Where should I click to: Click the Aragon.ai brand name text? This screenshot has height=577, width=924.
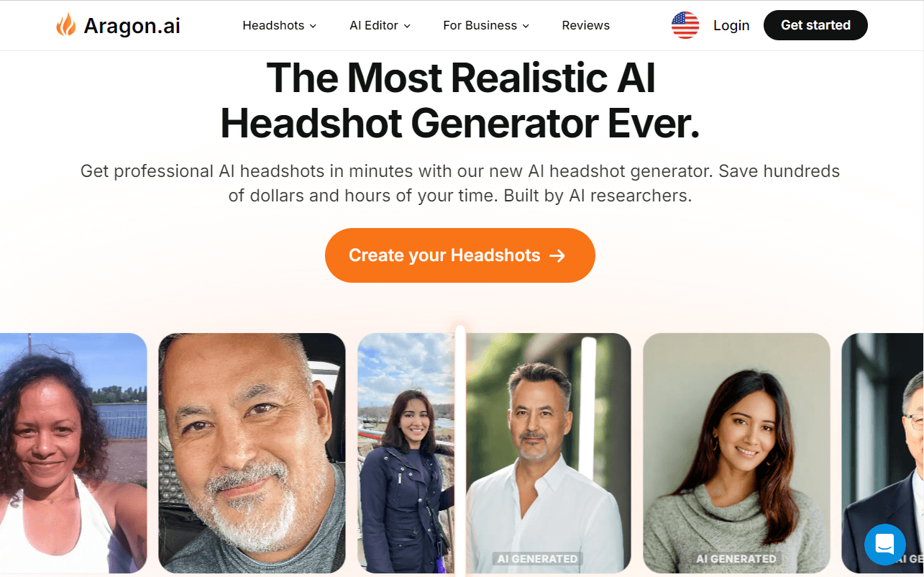pos(132,25)
